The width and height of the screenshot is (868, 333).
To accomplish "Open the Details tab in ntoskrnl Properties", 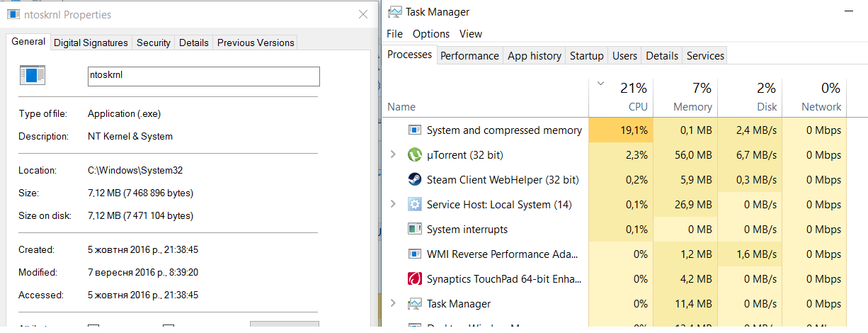I will tap(194, 43).
